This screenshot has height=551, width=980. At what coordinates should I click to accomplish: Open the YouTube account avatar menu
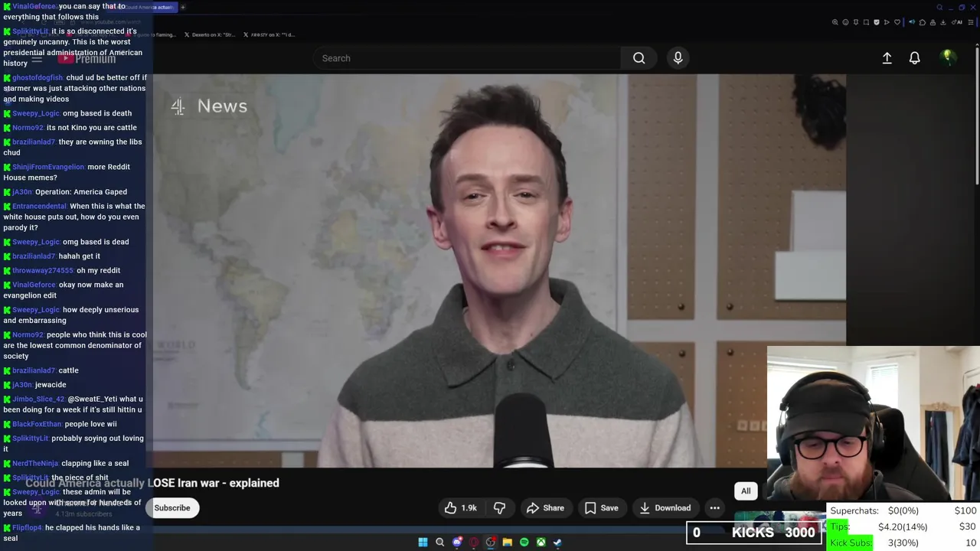947,57
